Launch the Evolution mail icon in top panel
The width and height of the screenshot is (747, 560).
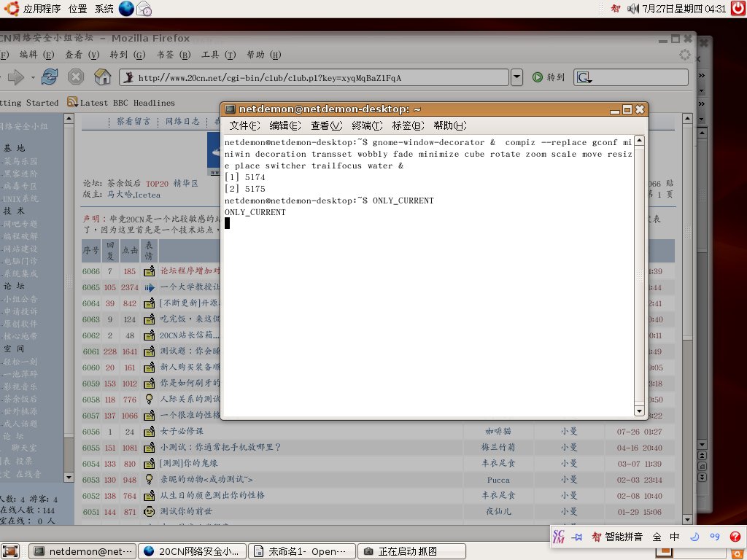[x=144, y=9]
